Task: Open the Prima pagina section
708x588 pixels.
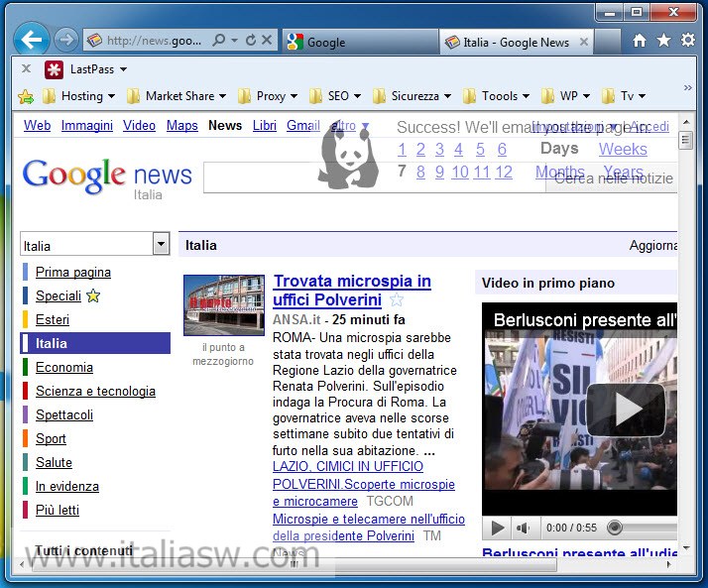Action: 73,273
